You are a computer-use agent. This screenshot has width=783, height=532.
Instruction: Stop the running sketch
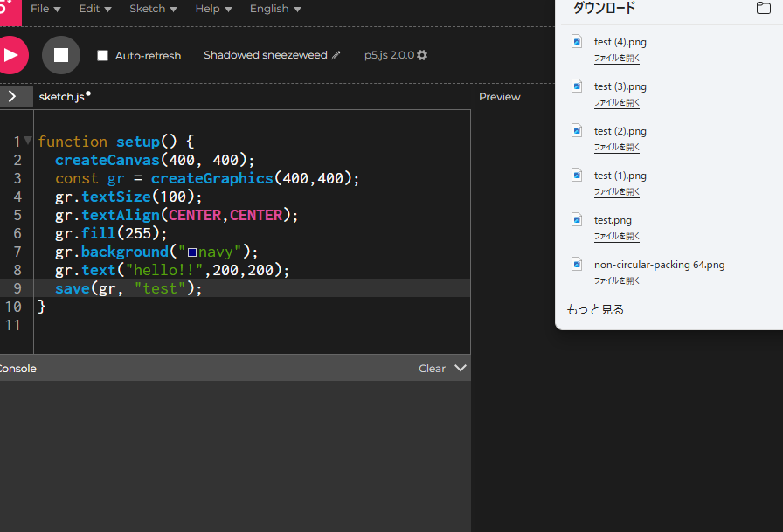click(61, 55)
